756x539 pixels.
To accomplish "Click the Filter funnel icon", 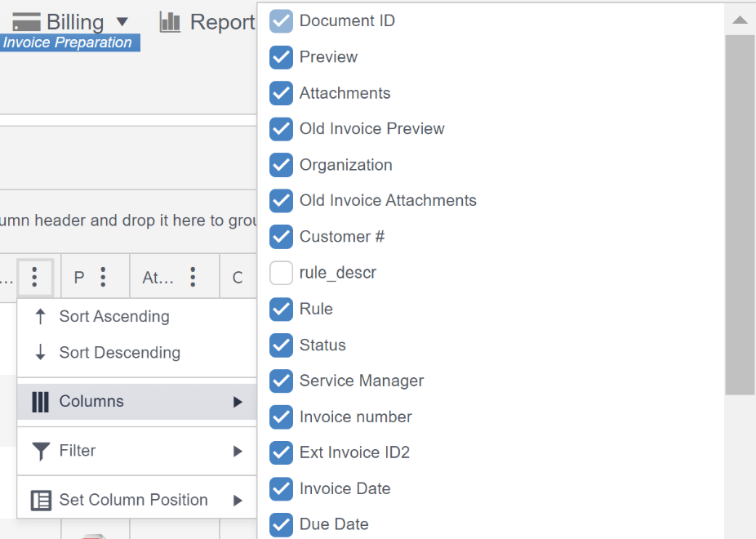I will coord(41,451).
